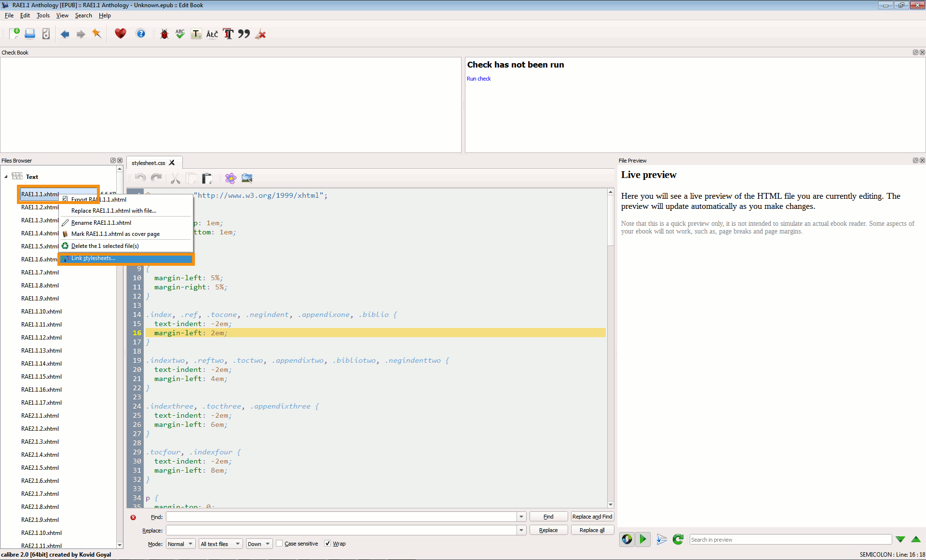Click the blue save book icon
This screenshot has width=926, height=560.
(30, 34)
